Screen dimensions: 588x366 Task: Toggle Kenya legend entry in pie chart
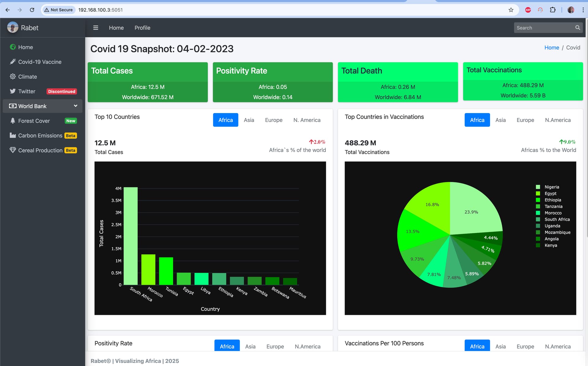coord(550,245)
